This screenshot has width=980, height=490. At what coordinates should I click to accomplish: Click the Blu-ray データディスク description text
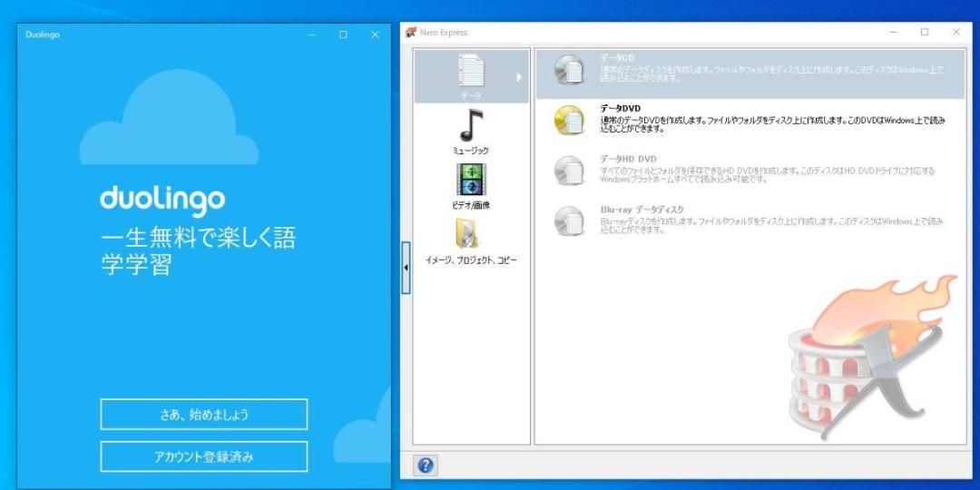coord(772,226)
